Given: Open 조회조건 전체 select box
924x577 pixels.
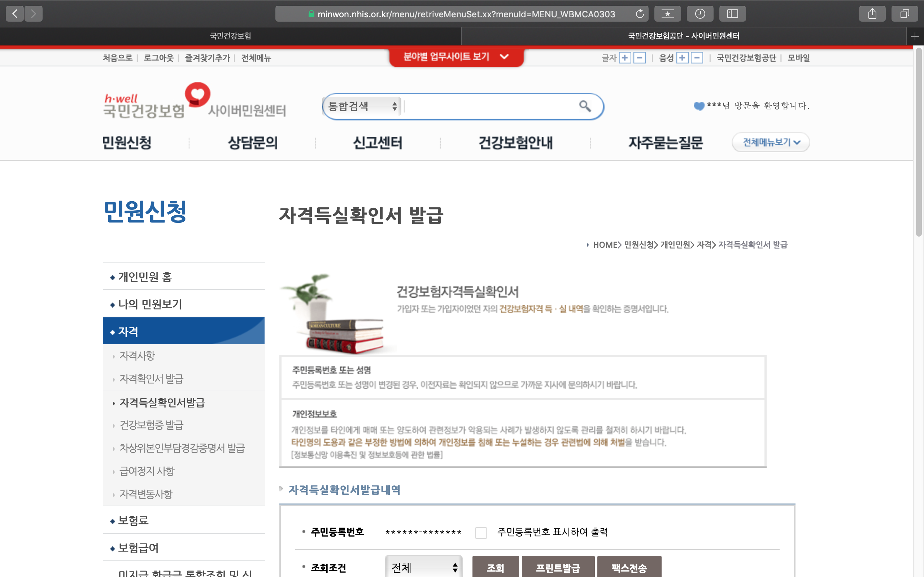Looking at the screenshot, I should (423, 568).
